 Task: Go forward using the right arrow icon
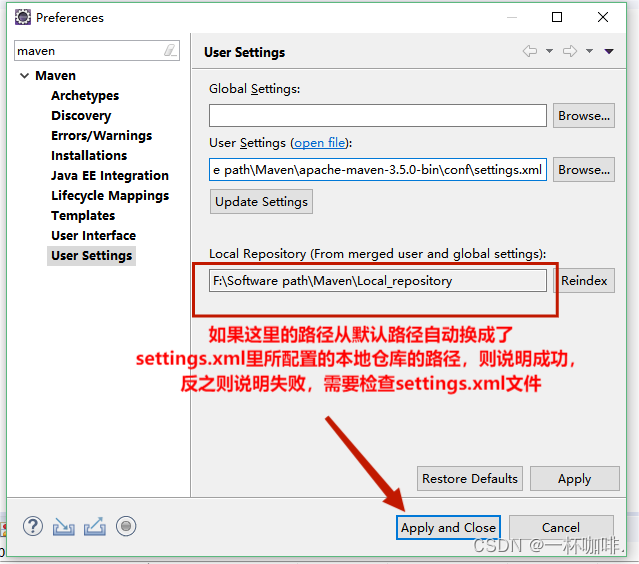tap(570, 51)
